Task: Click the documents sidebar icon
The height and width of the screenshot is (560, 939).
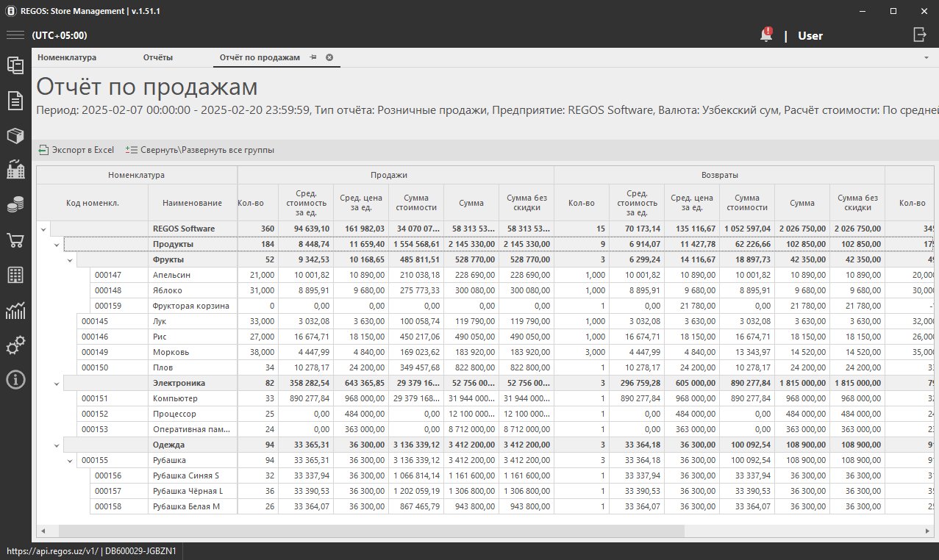Action: coord(15,101)
